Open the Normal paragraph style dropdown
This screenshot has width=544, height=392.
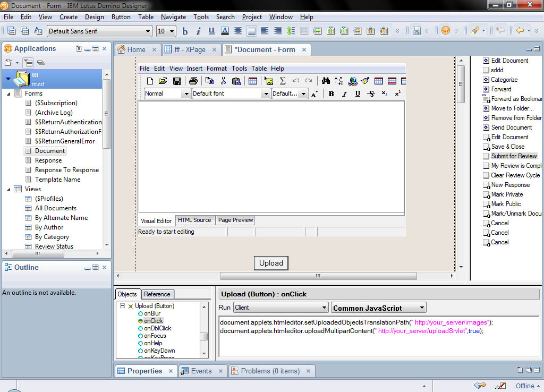pos(186,93)
